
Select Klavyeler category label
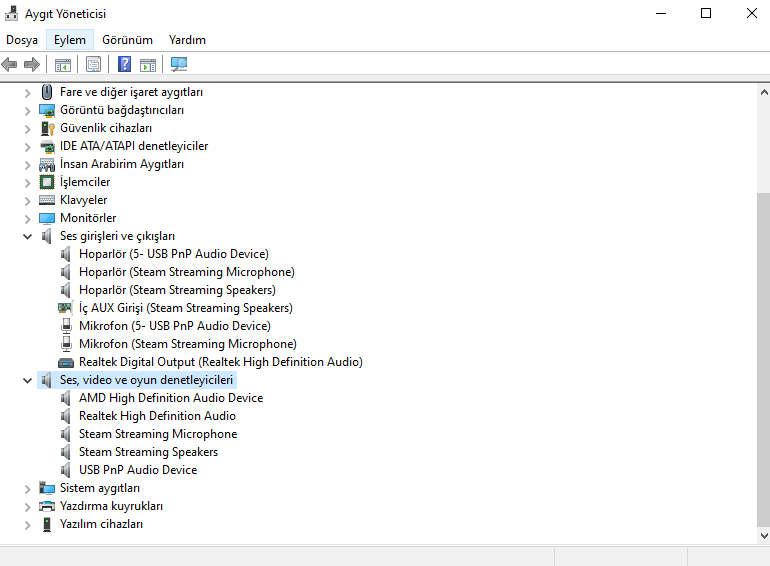tap(83, 200)
